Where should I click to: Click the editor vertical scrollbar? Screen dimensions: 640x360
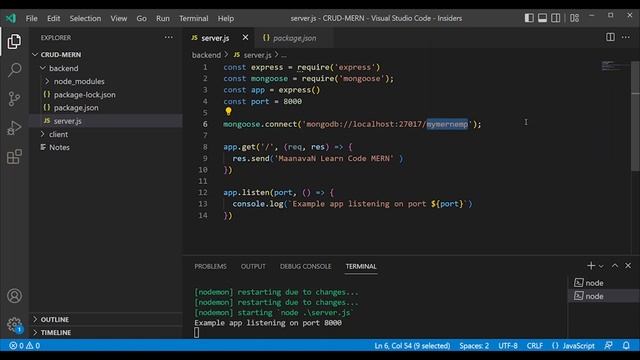point(636,116)
